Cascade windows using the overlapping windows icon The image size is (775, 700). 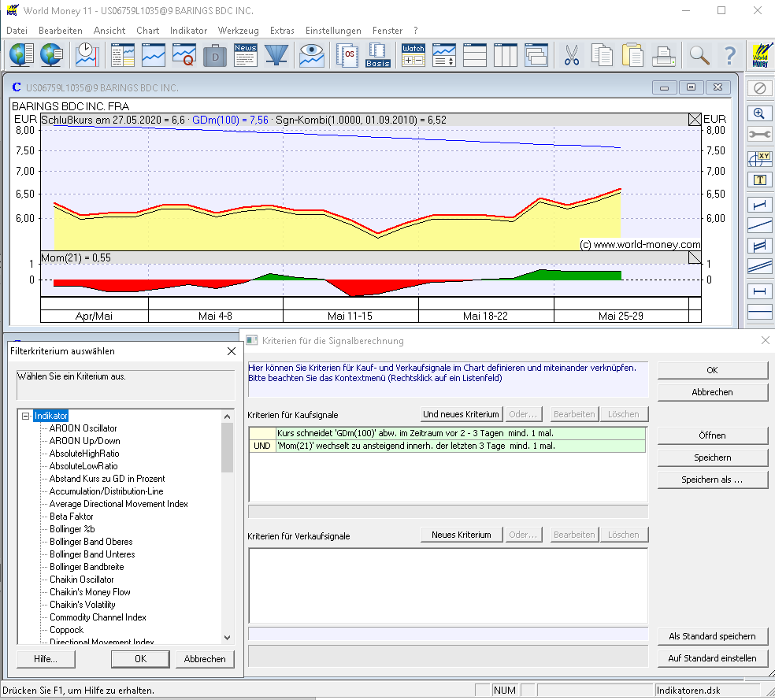[536, 54]
